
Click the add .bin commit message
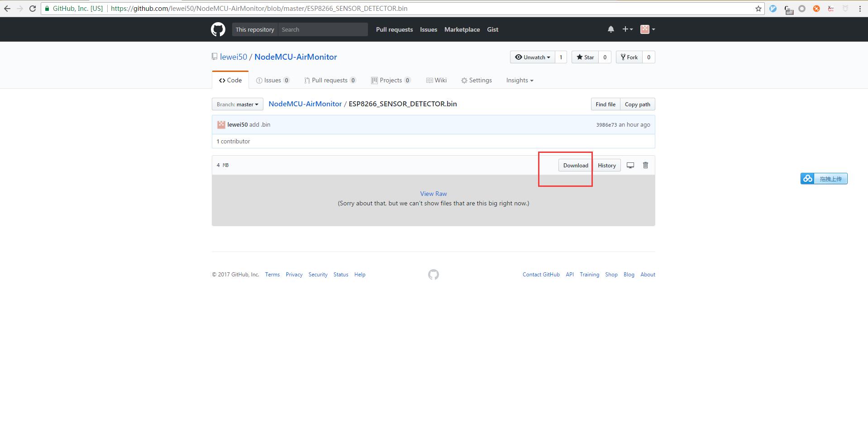tap(259, 124)
